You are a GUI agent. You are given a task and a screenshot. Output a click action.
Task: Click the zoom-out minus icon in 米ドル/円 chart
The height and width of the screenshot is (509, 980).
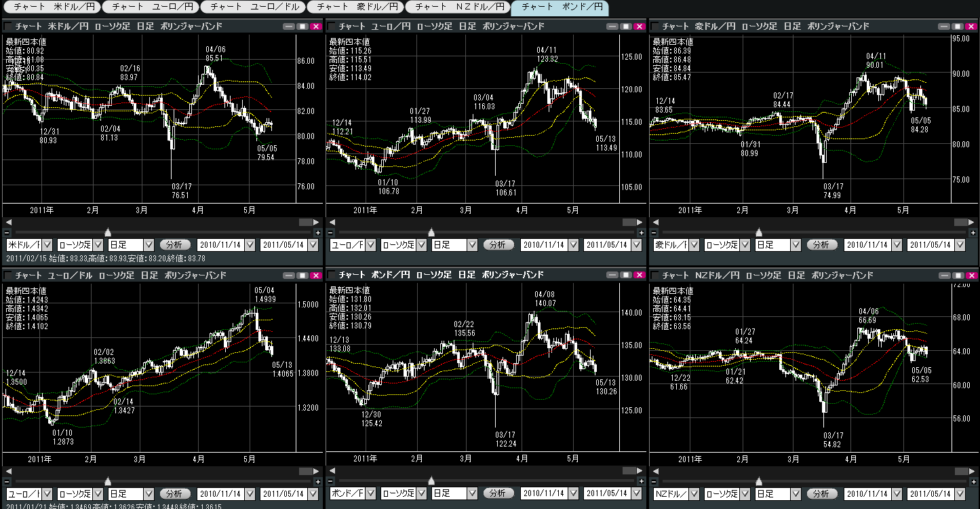click(7, 233)
